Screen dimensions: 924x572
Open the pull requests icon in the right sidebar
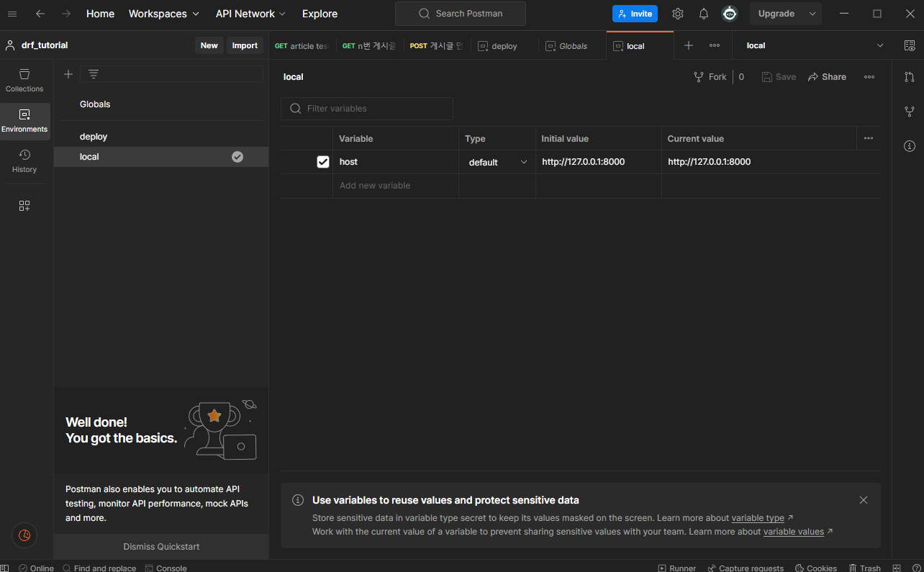click(x=910, y=77)
